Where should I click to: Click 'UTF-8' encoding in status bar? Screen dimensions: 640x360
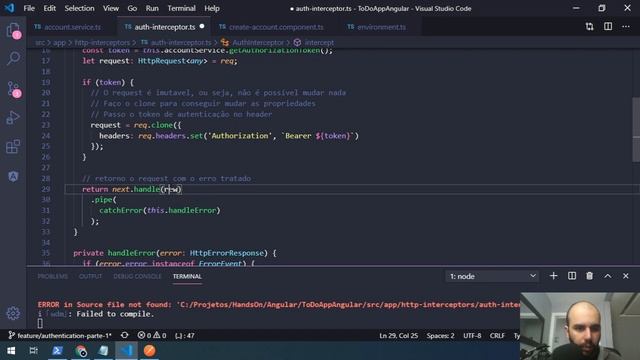click(472, 336)
